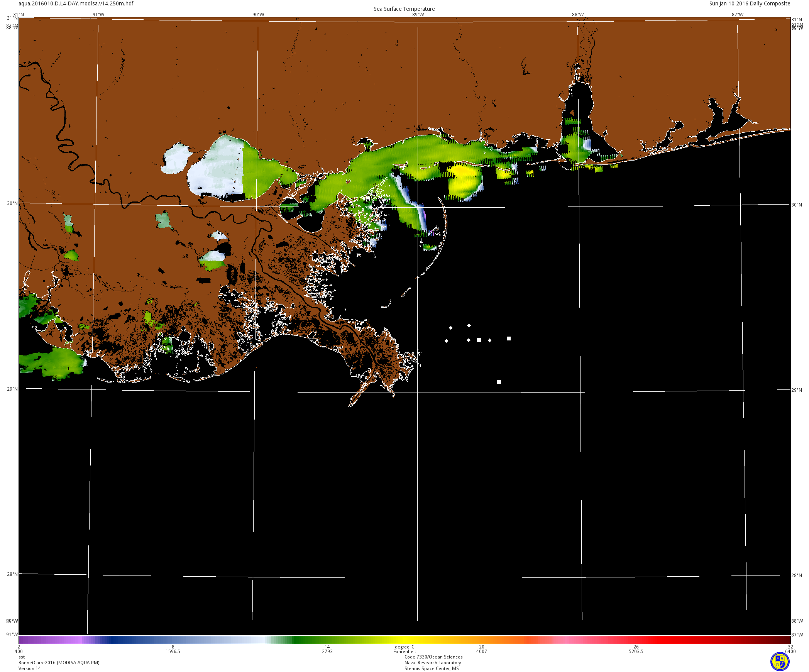Click the southernmost white square marker
The height and width of the screenshot is (672, 809).
pos(499,382)
